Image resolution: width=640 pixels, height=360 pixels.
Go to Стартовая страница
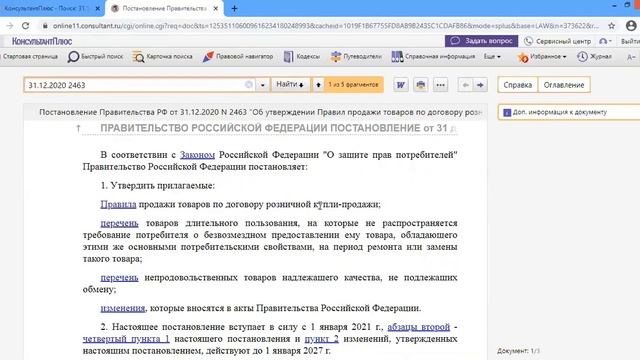[30, 56]
